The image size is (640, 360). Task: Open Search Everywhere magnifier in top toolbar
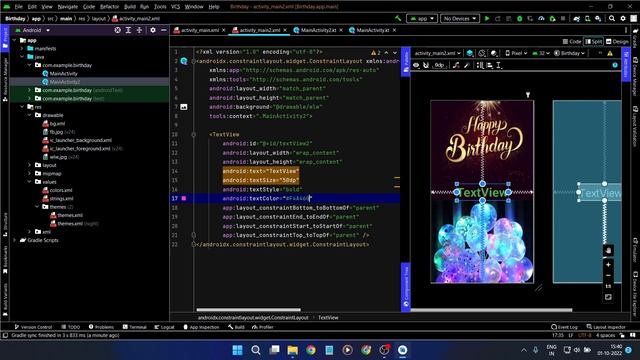click(x=612, y=18)
